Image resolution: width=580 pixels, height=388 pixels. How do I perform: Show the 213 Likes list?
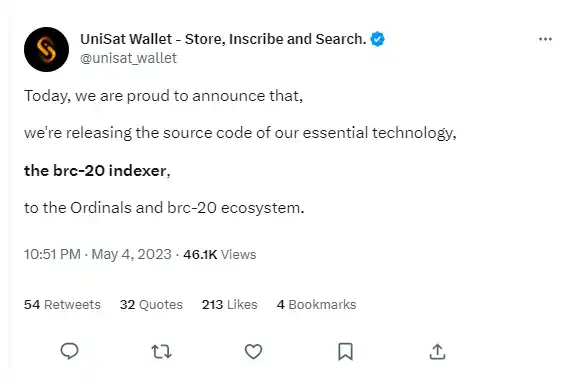pyautogui.click(x=229, y=304)
